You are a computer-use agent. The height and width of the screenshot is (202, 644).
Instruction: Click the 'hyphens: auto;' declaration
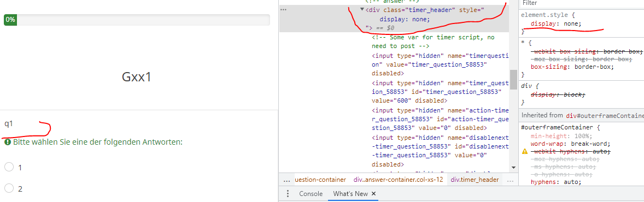point(555,182)
